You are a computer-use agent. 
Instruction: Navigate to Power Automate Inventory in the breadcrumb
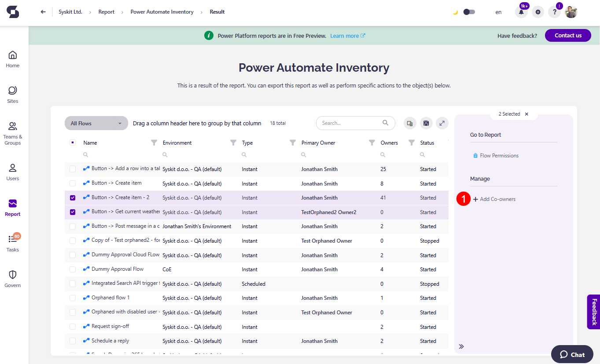click(162, 12)
